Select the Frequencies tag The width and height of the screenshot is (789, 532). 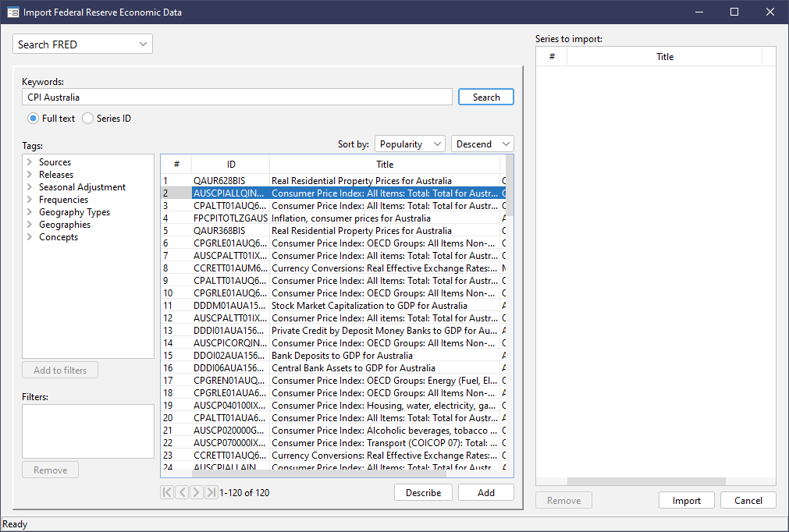point(63,200)
